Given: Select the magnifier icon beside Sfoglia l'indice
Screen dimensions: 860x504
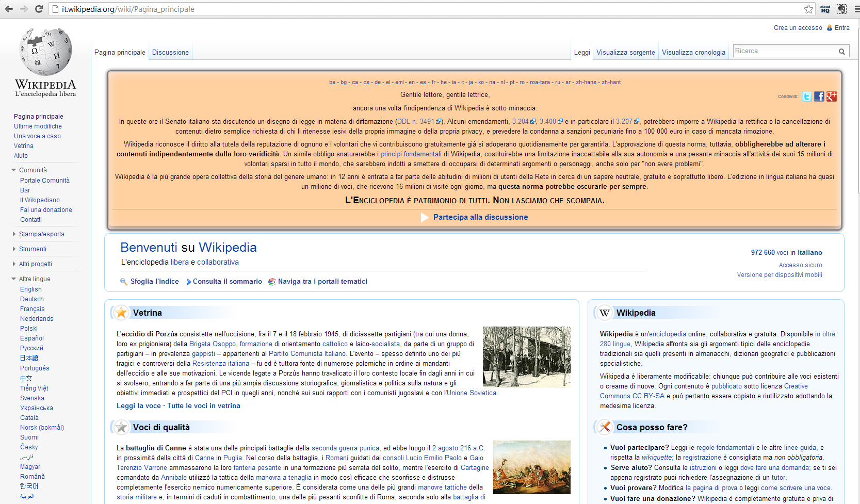Looking at the screenshot, I should tap(124, 282).
